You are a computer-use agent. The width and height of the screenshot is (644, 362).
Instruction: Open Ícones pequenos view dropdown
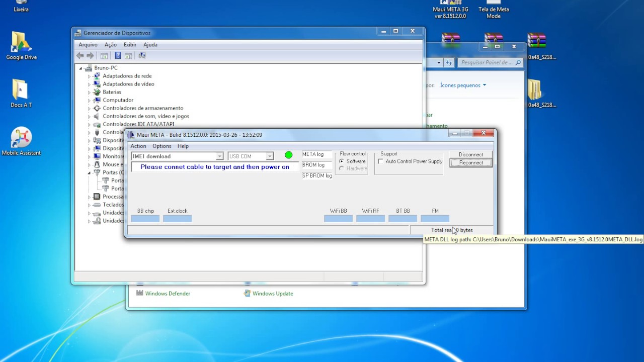(x=463, y=85)
